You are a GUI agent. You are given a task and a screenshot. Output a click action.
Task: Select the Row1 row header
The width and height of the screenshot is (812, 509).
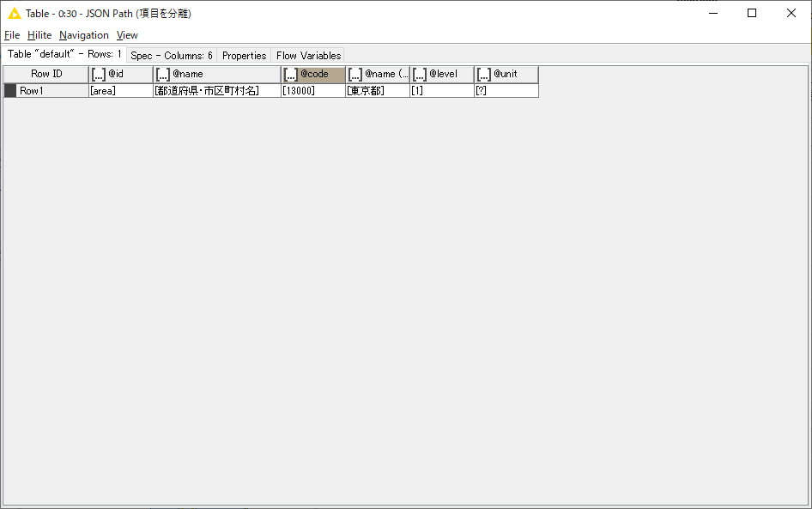coord(46,91)
